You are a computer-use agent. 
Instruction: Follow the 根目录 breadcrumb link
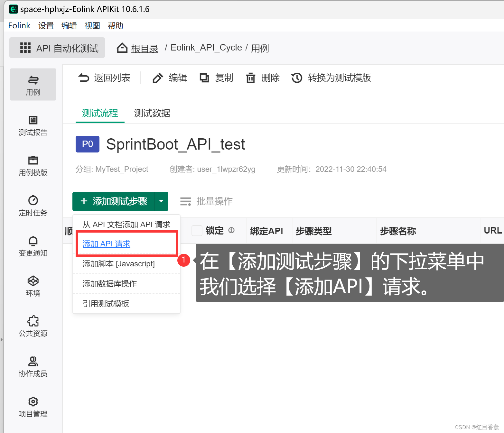pos(145,48)
